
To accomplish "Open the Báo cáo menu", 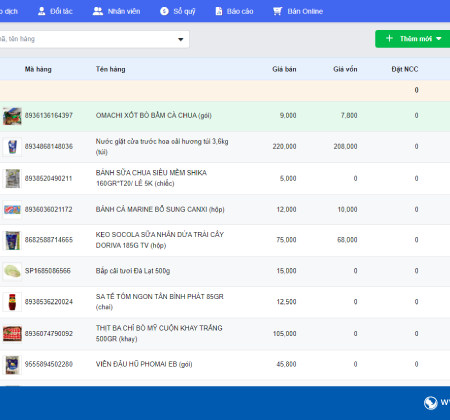I will tap(234, 11).
